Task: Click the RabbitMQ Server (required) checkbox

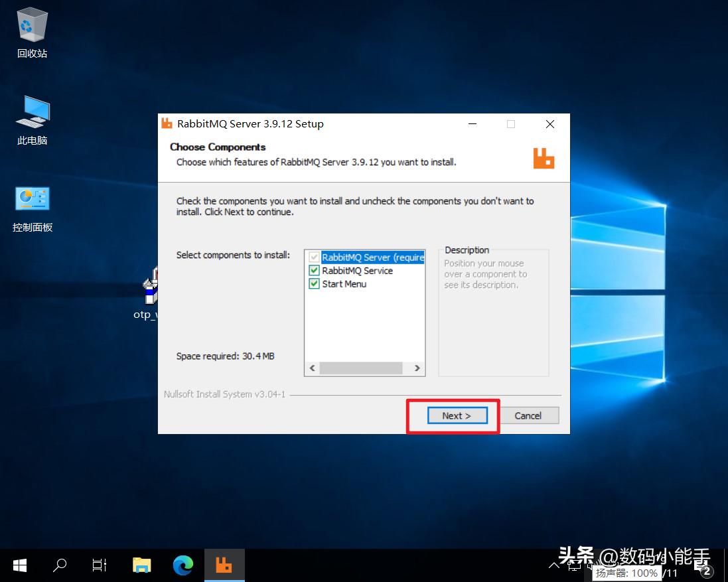Action: click(x=315, y=257)
